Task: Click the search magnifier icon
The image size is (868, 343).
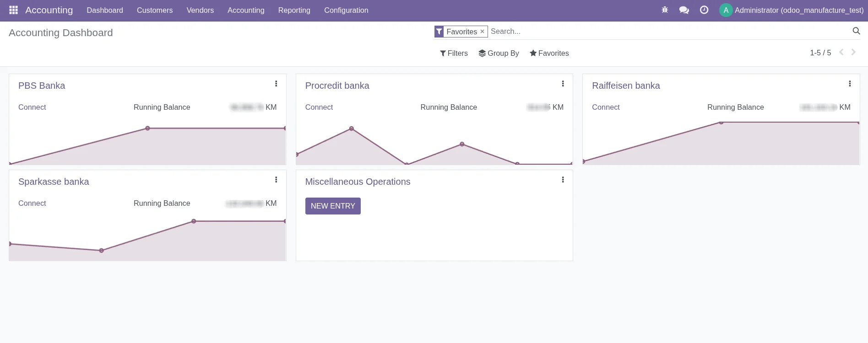Action: [856, 31]
